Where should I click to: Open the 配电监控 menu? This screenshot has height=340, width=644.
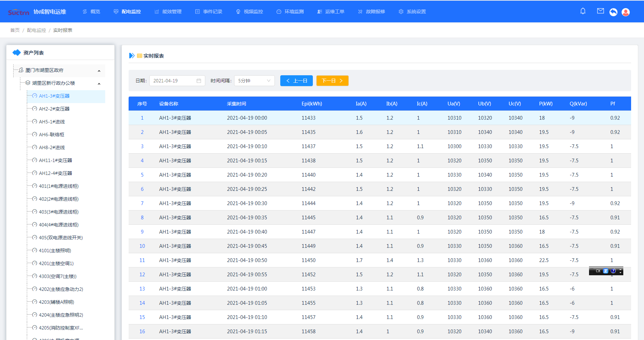[x=127, y=12]
